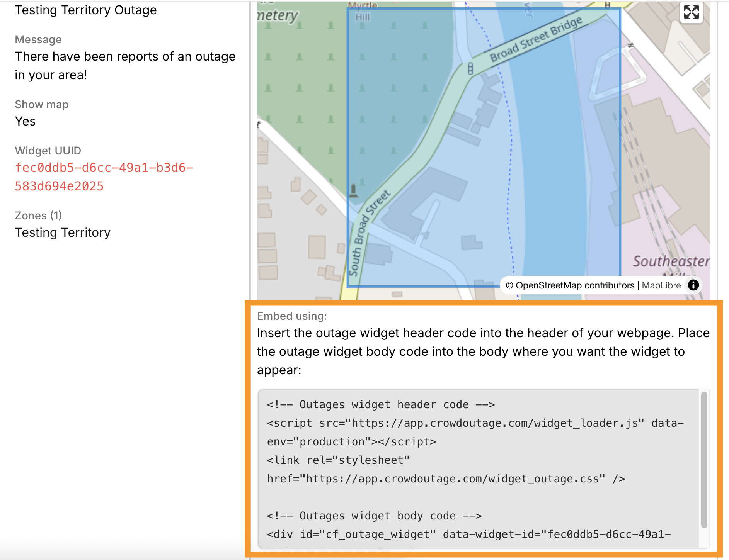Image resolution: width=729 pixels, height=560 pixels.
Task: Open the MapLibre link
Action: click(661, 285)
